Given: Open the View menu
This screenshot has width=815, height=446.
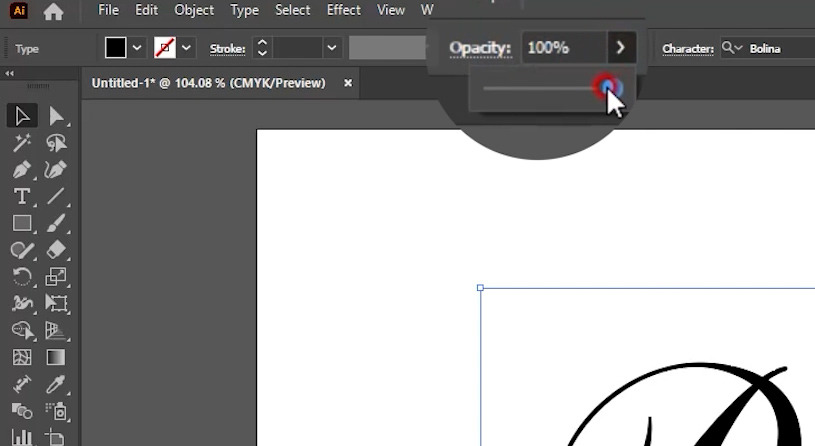Looking at the screenshot, I should [391, 10].
